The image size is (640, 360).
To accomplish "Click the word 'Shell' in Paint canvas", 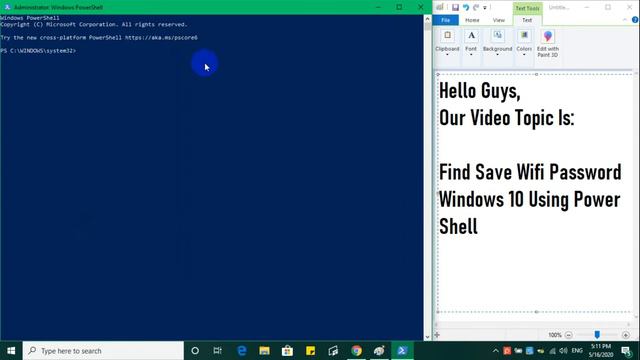I will pos(458,227).
